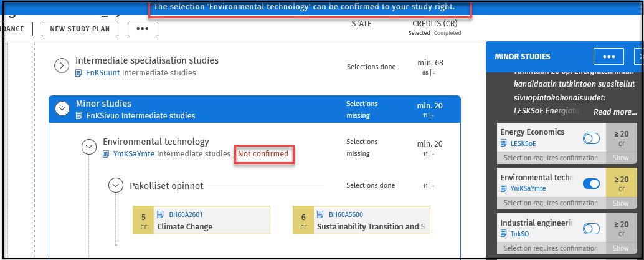Image resolution: width=644 pixels, height=260 pixels.
Task: Turn on the Industrial engineering toggle
Action: click(x=591, y=229)
